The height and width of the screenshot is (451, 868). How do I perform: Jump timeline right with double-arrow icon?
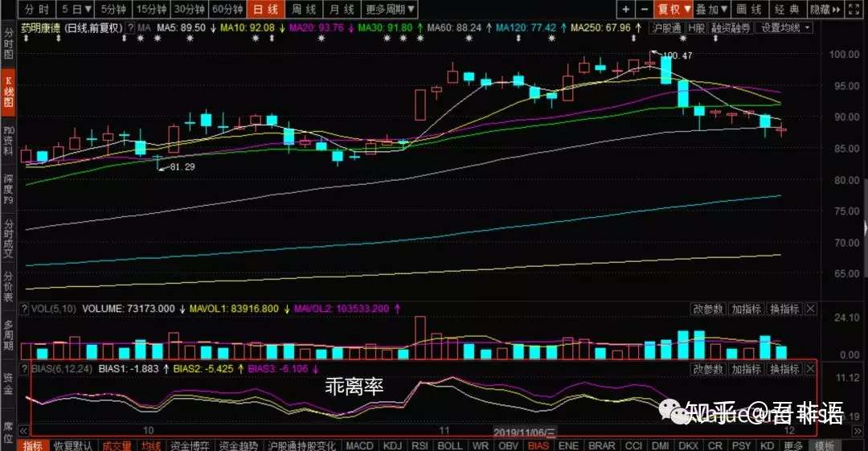(x=857, y=431)
